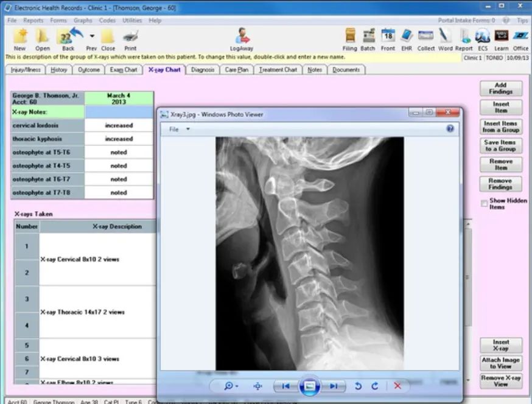Expand the Photo Viewer File dropdown
This screenshot has width=532, height=404.
click(x=180, y=129)
